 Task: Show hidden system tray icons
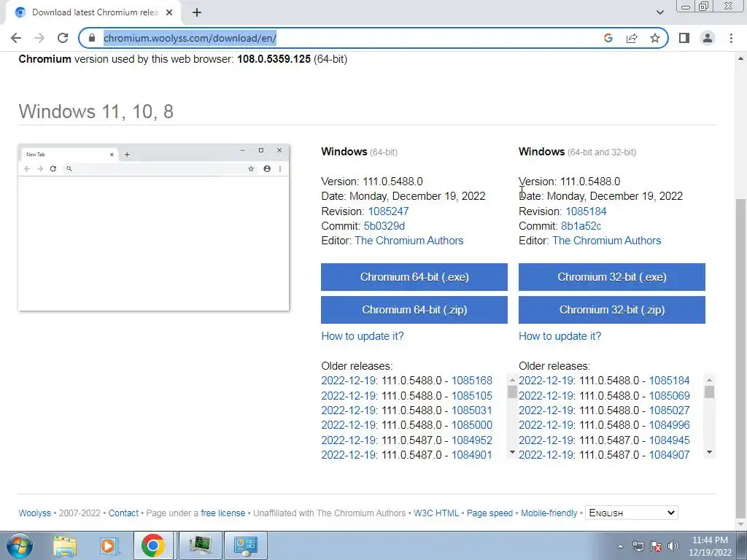[x=620, y=546]
